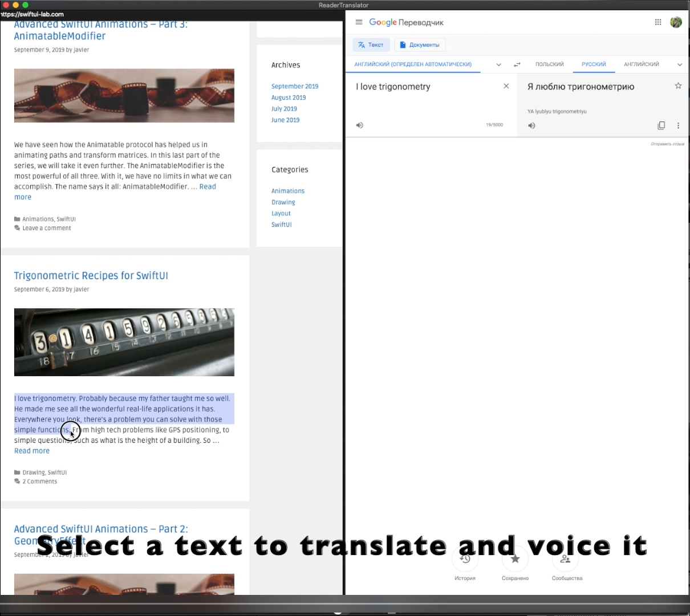Save translation with the star icon

pos(678,86)
